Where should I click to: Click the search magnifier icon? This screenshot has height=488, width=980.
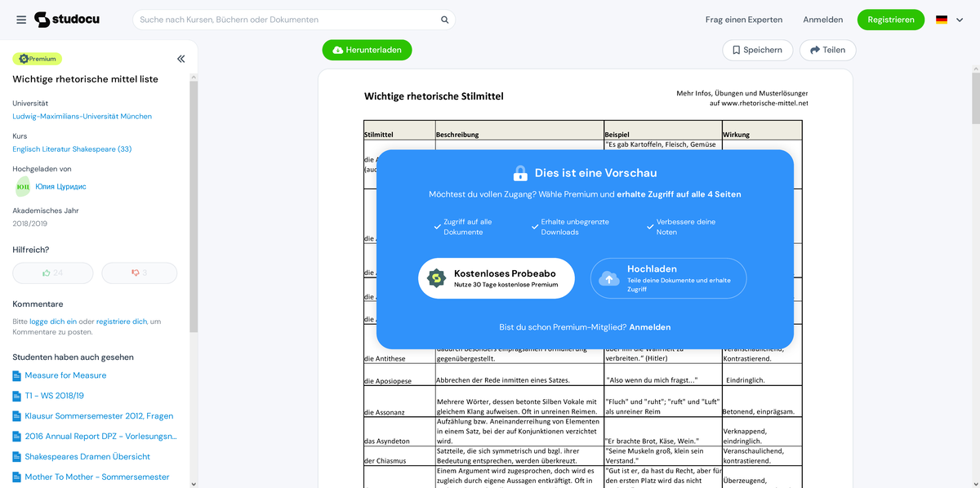tap(443, 19)
